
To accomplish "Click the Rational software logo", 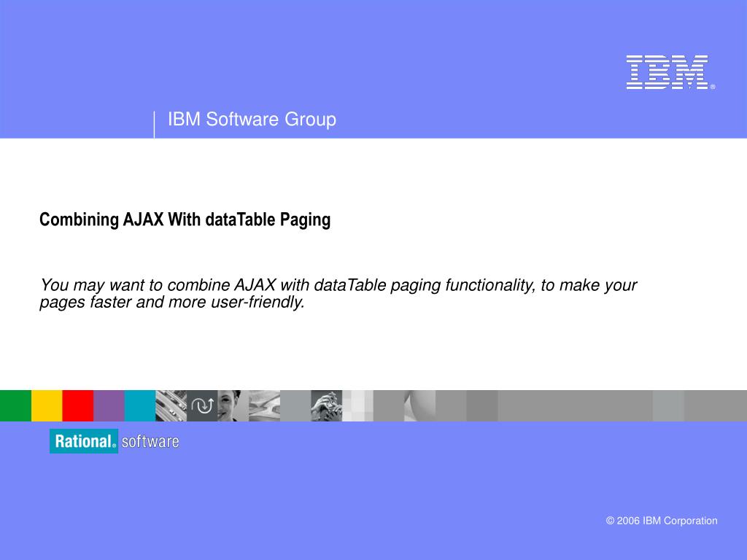I will click(x=115, y=441).
